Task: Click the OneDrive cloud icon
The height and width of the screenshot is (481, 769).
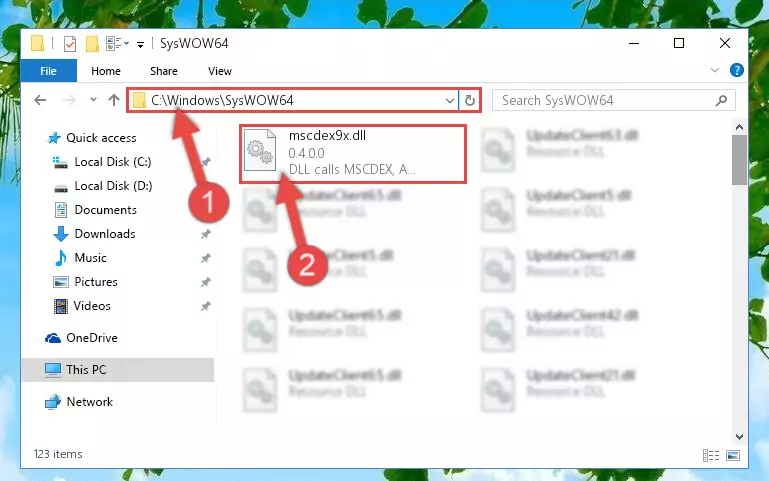Action: point(52,338)
